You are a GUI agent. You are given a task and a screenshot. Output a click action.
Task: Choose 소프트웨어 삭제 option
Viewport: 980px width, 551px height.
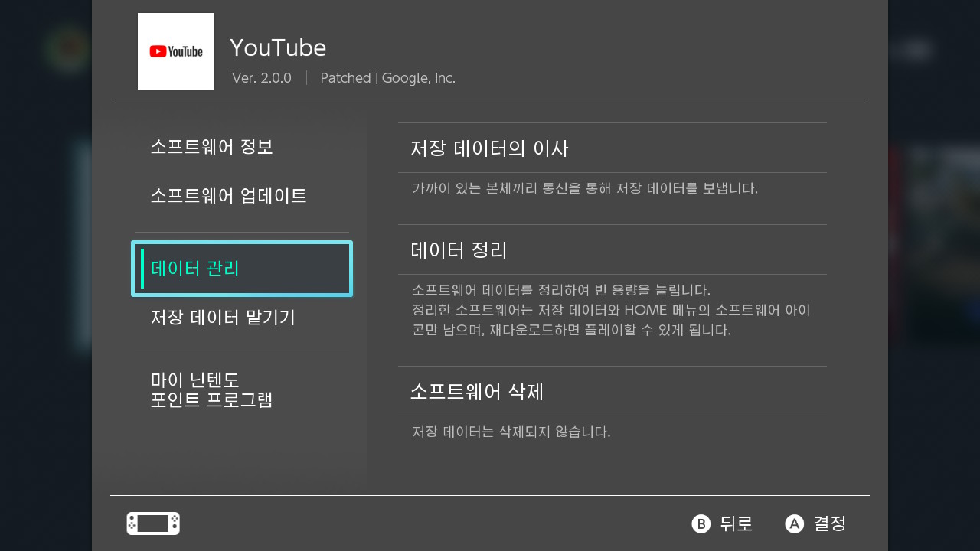(x=612, y=391)
